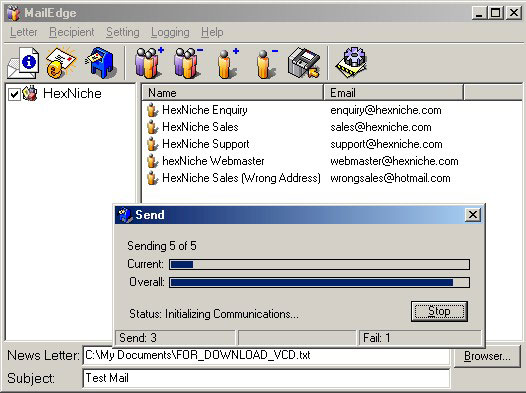This screenshot has height=393, width=526.
Task: Click the person icon beside HexNiche Support
Action: tap(152, 144)
